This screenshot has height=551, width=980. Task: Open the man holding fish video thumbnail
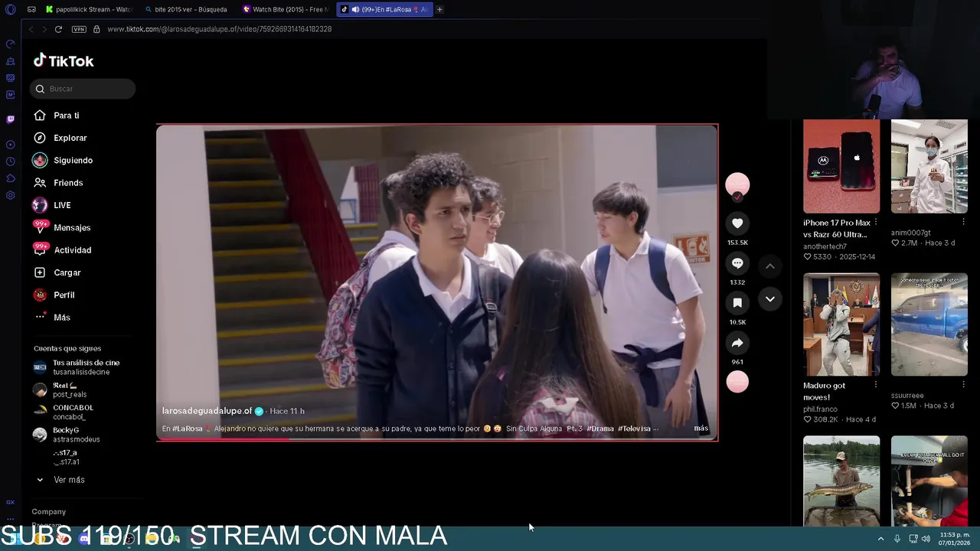pyautogui.click(x=841, y=481)
